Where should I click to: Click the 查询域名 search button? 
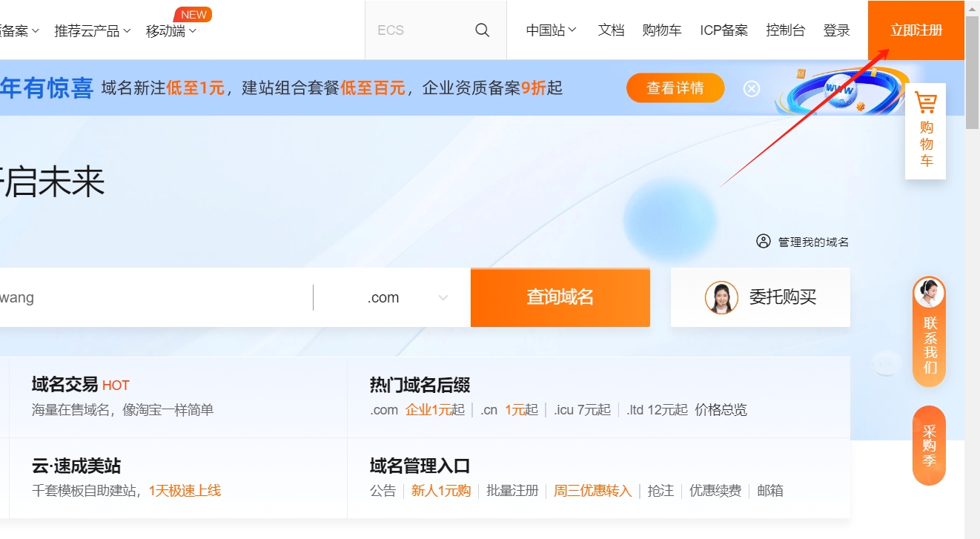tap(560, 297)
